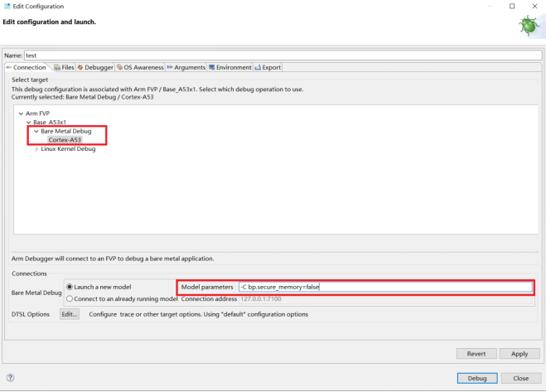
Task: Select Cortex-A53 in the target tree
Action: (x=65, y=140)
